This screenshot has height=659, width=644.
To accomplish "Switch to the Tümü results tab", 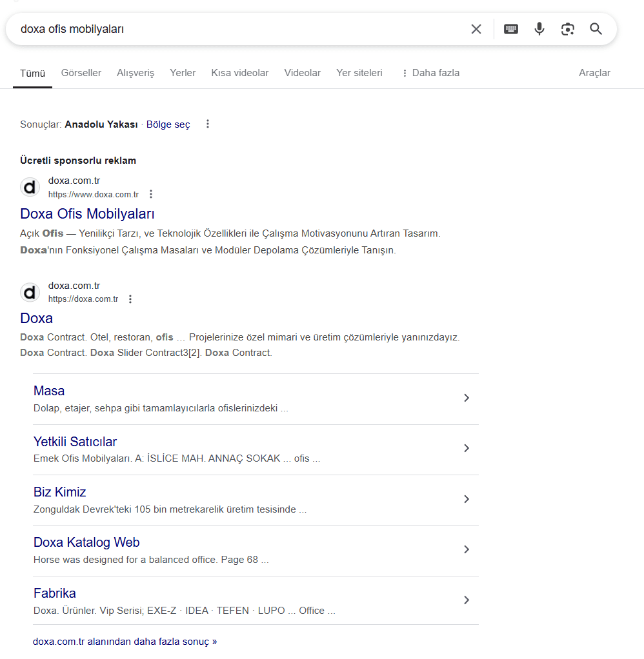I will tap(32, 73).
